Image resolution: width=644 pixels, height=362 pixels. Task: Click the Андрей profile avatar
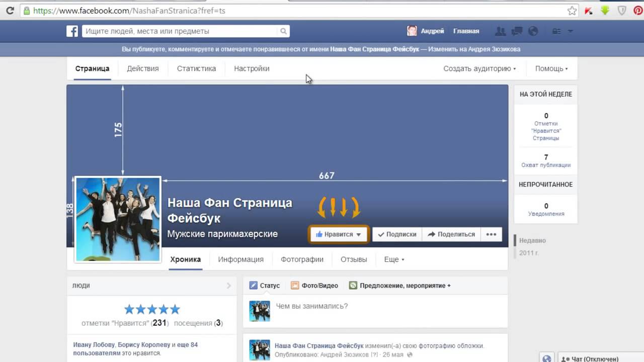[412, 31]
